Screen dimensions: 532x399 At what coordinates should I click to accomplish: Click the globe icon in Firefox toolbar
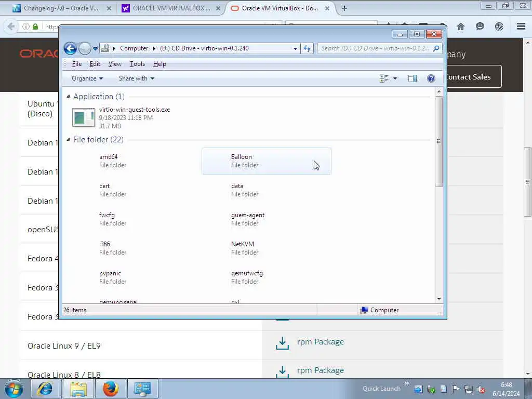pos(499,26)
